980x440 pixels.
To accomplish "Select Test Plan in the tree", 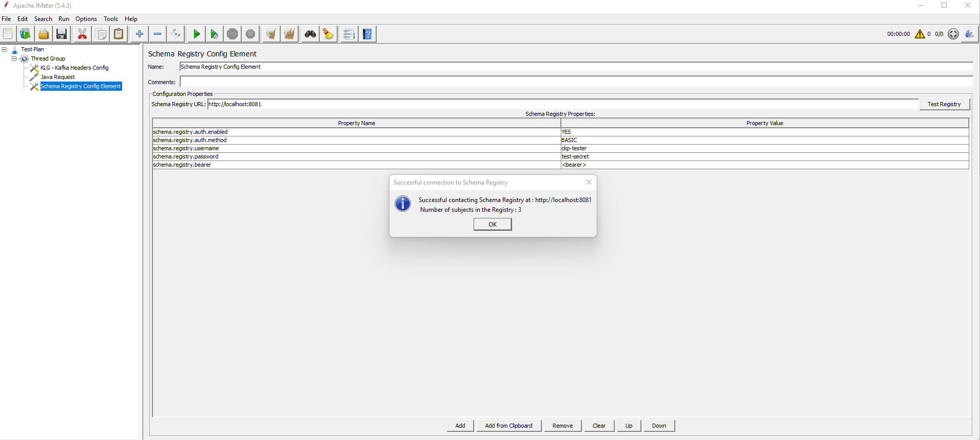I will (32, 49).
